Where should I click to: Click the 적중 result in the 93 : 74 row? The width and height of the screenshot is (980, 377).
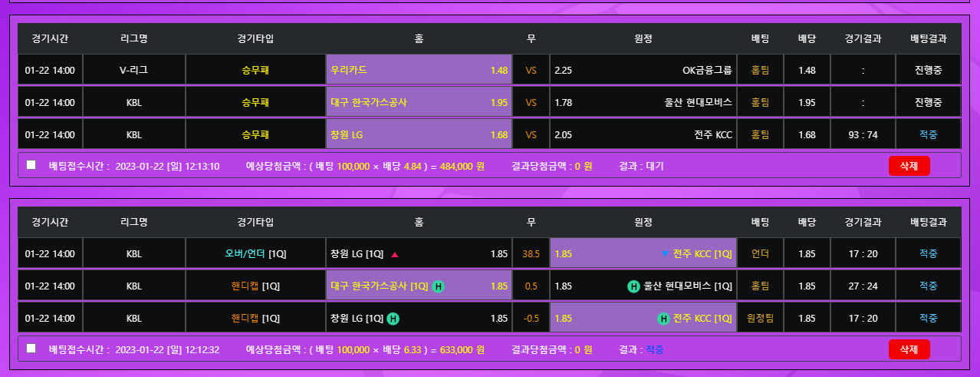[928, 134]
